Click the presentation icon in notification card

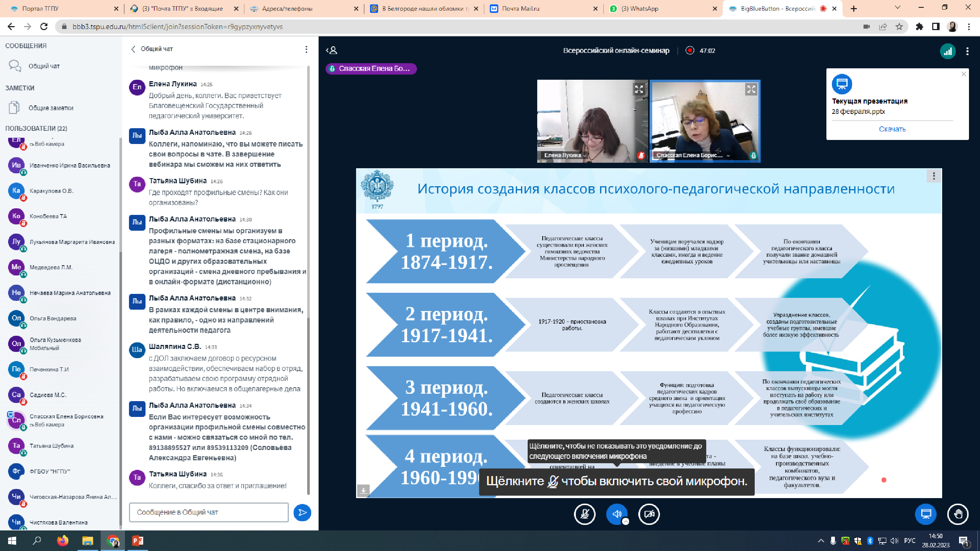tap(842, 84)
